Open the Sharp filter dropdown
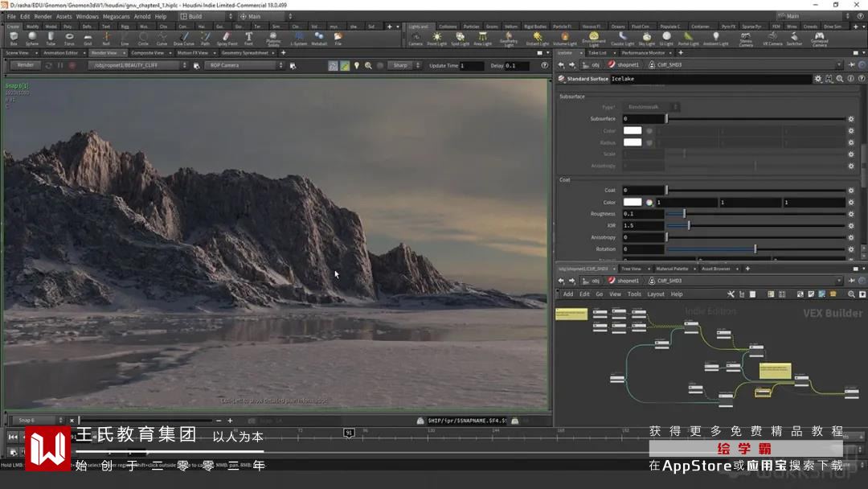Viewport: 868px width, 489px height. (402, 65)
